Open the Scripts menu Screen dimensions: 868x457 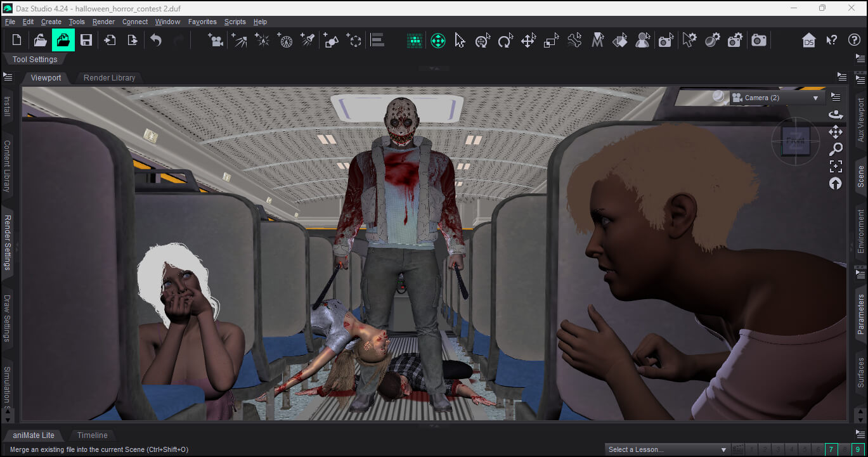235,22
